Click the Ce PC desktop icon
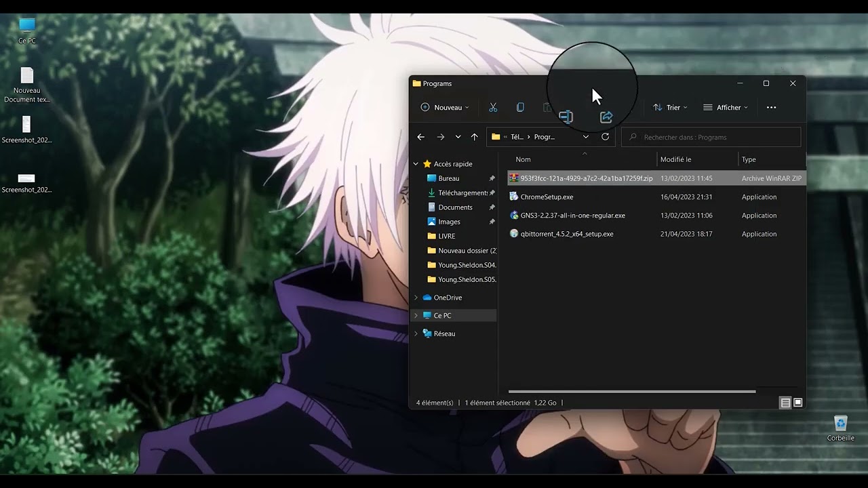This screenshot has width=868, height=488. (27, 31)
